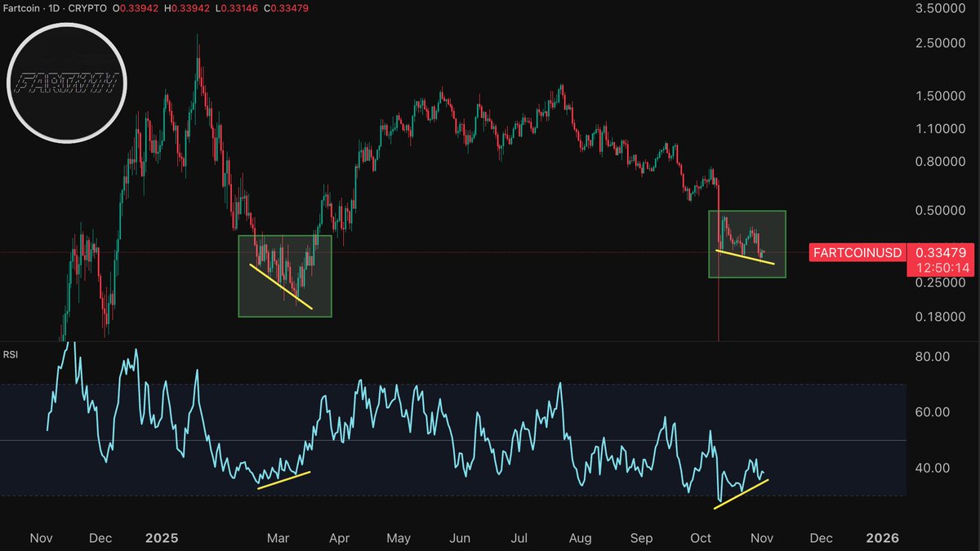Select the FARTWIN logo watermark
980x551 pixels.
tap(67, 82)
